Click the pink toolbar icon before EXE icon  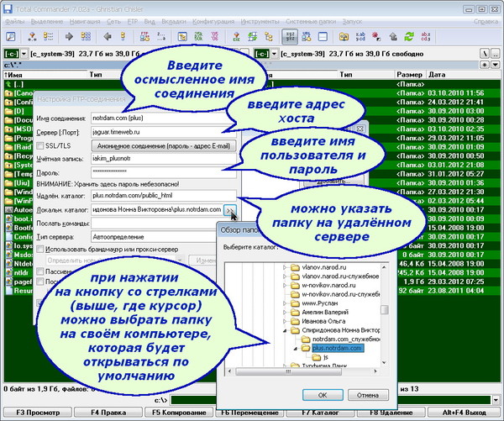pos(215,36)
